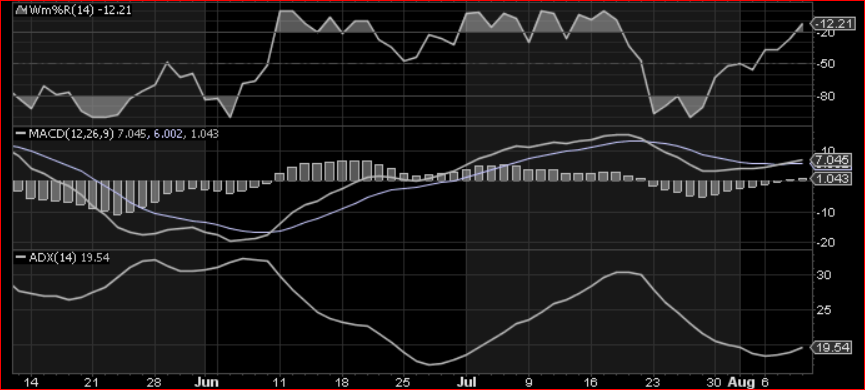Screen dimensions: 865x390
Task: Select the MACD(12,26,9) indicator label
Action: (x=70, y=133)
